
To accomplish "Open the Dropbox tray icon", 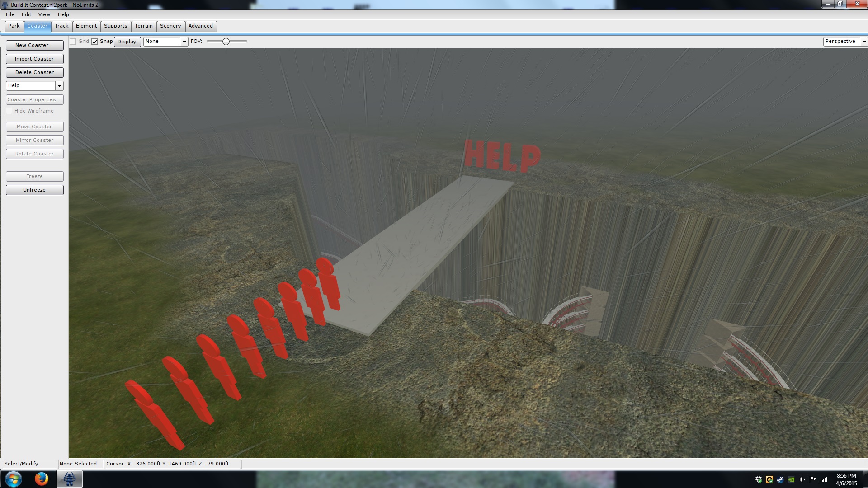I will click(759, 479).
